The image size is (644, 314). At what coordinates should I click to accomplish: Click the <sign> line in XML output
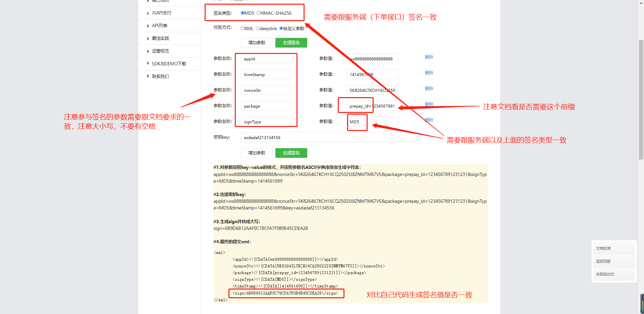(x=285, y=293)
